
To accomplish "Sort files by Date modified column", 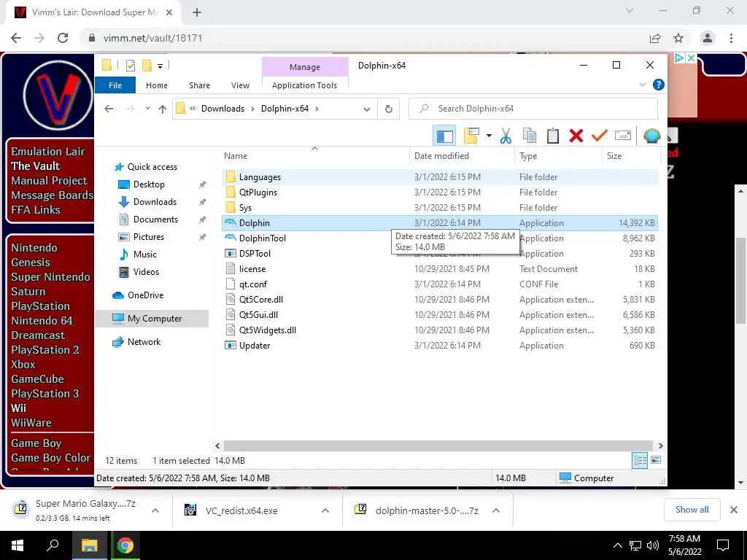I will 462,156.
